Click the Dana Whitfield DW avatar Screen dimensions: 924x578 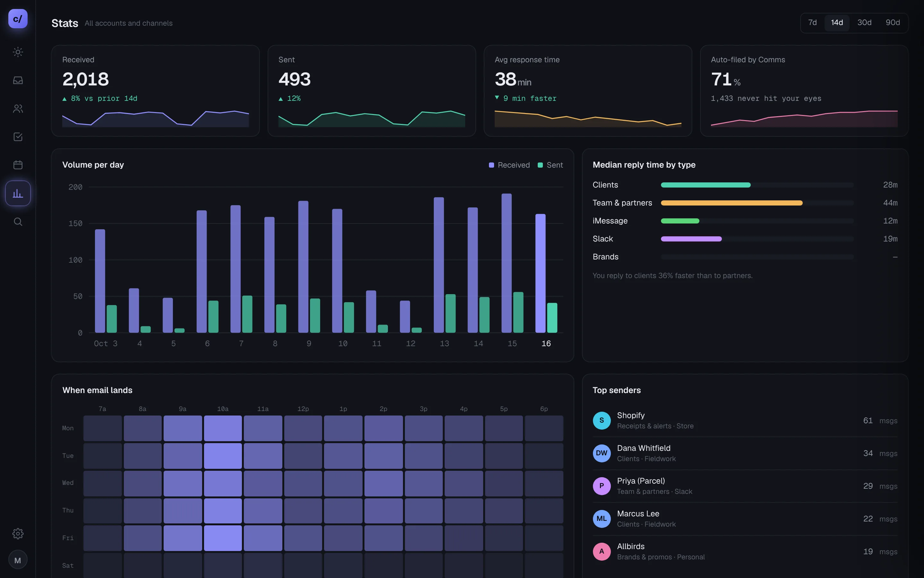(x=602, y=453)
